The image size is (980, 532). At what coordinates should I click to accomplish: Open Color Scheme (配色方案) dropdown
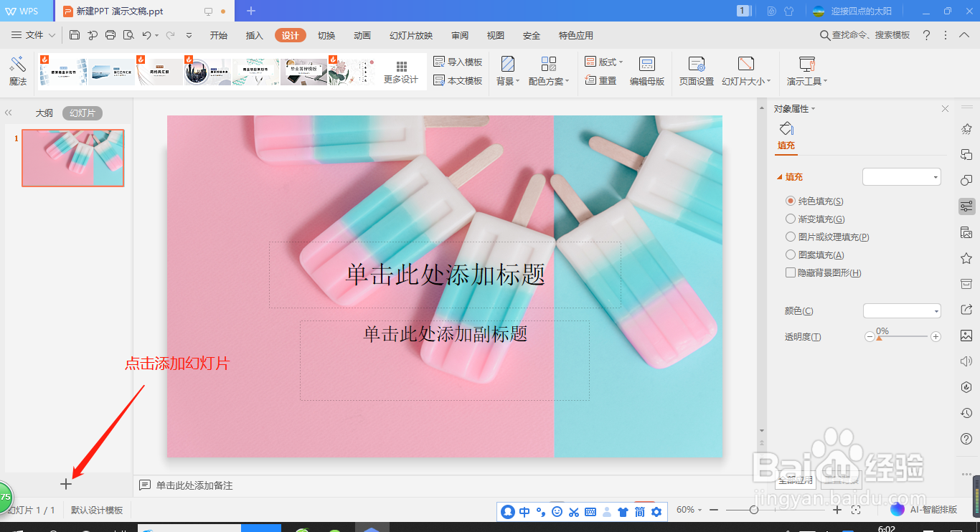coord(549,72)
